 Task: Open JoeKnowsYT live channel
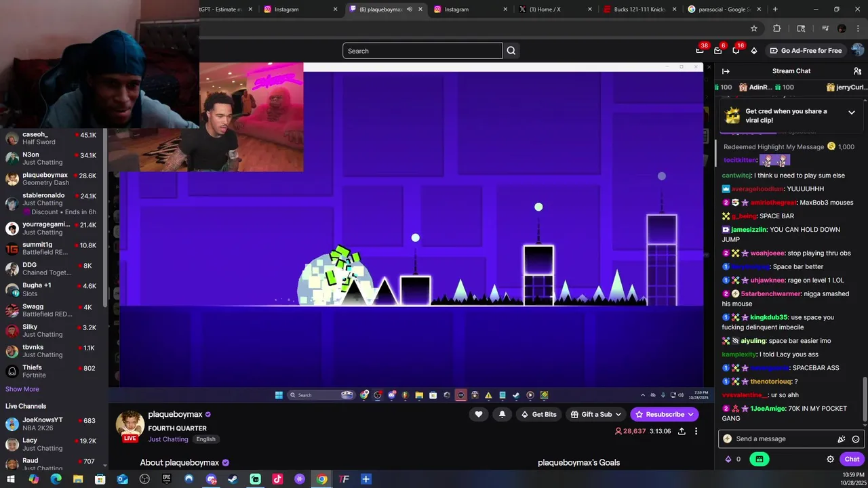coord(52,424)
